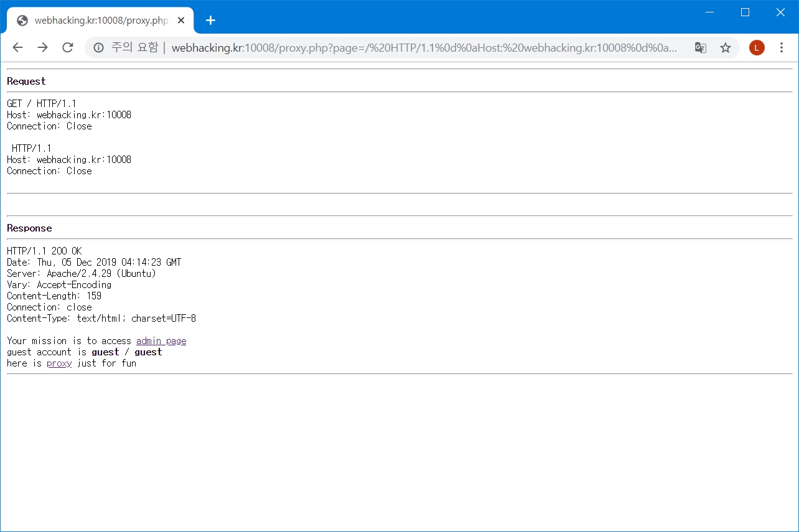Maximize the Chrome window
This screenshot has width=799, height=532.
pyautogui.click(x=745, y=12)
